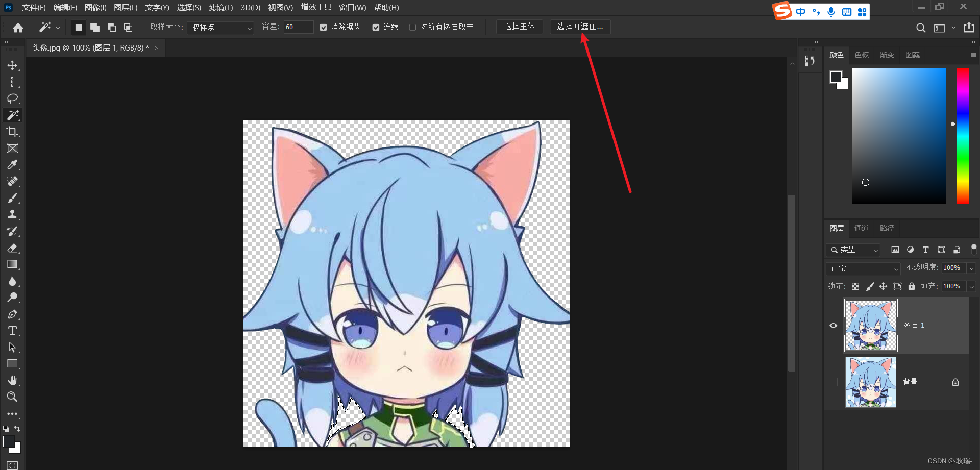Open the 文件(F) menu
The image size is (980, 470).
[34, 8]
